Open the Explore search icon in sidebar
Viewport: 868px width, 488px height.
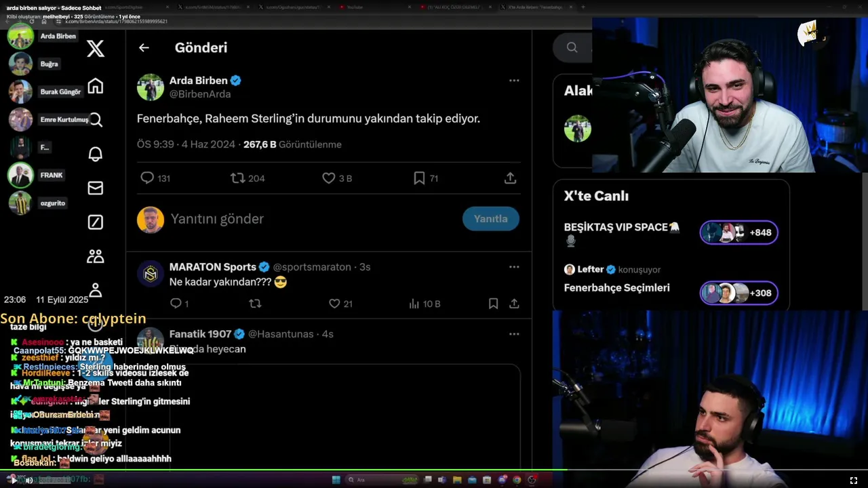point(96,120)
